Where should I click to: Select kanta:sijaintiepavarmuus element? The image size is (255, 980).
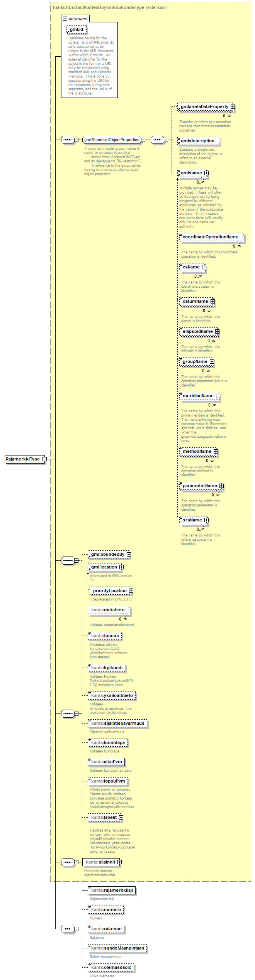pyautogui.click(x=117, y=723)
